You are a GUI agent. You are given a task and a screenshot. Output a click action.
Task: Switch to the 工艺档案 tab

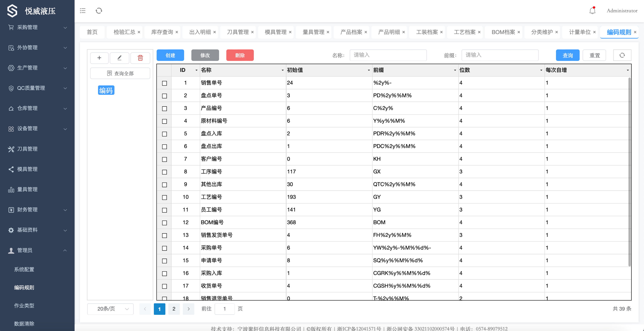465,32
